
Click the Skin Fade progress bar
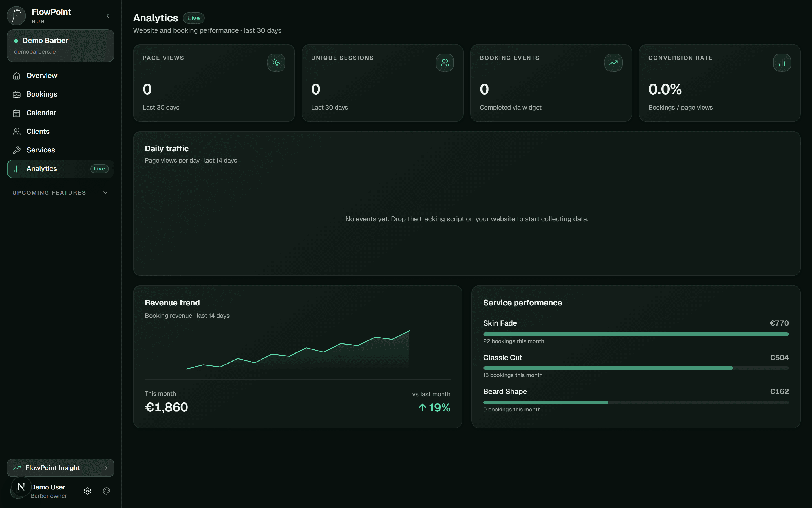click(x=636, y=334)
